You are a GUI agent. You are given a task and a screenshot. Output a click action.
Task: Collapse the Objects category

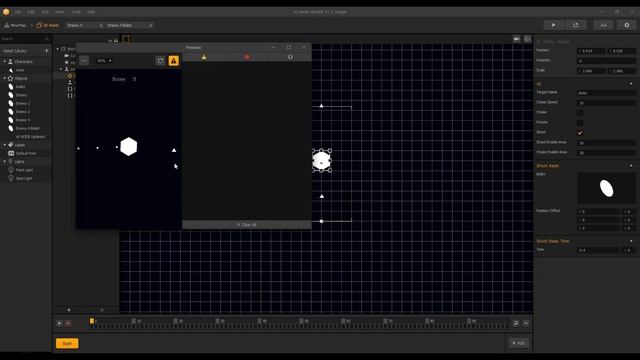(4, 78)
